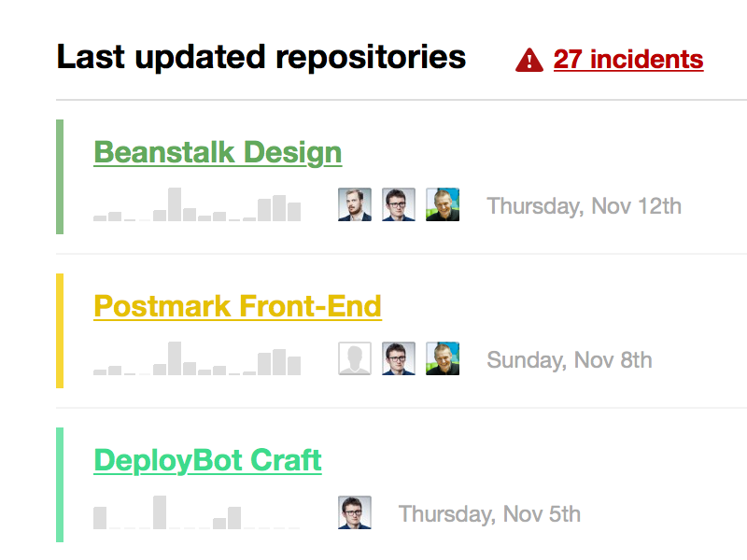The width and height of the screenshot is (747, 560).
Task: Open the 27 incidents link
Action: pos(627,60)
